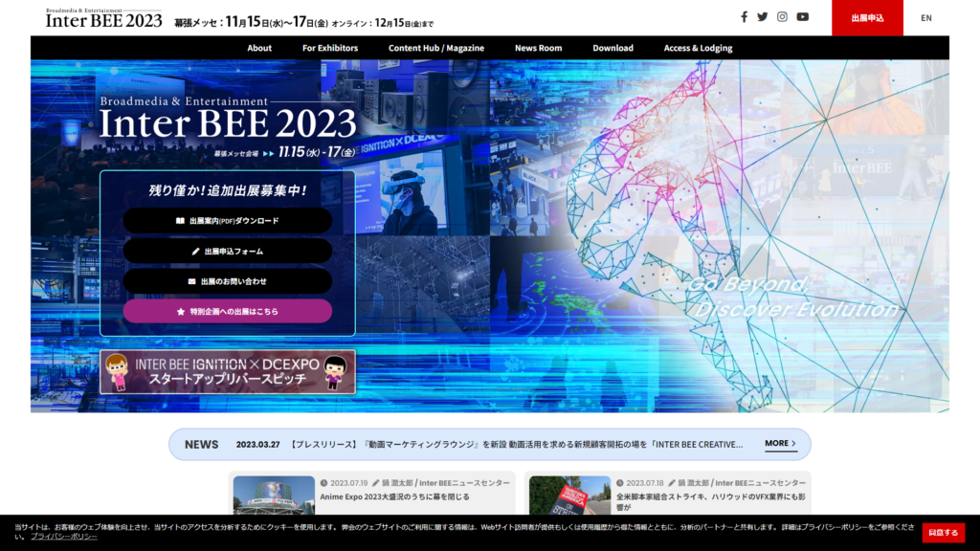Click the 2023.07.19 date text
The image size is (980, 551).
point(348,483)
